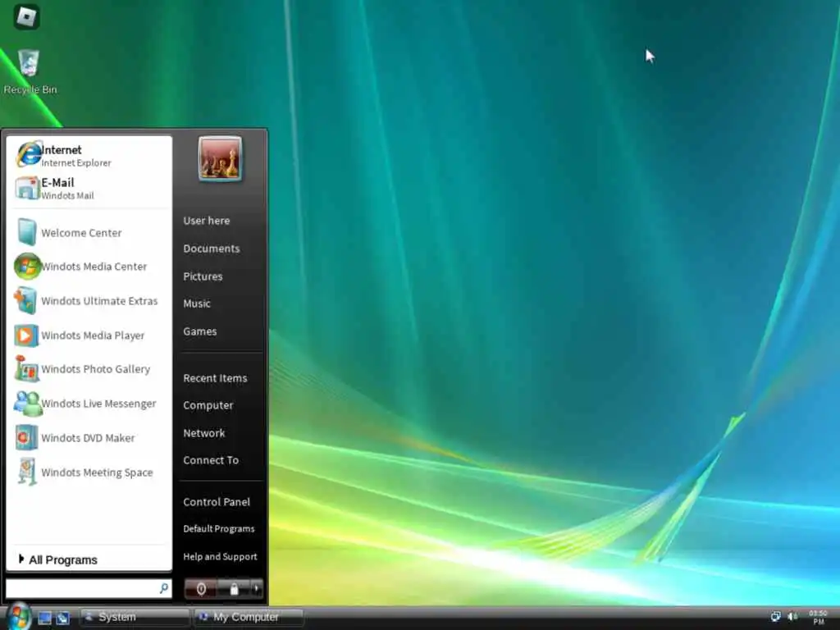Open Windots Meeting Space icon
Viewport: 840px width, 630px height.
point(27,472)
